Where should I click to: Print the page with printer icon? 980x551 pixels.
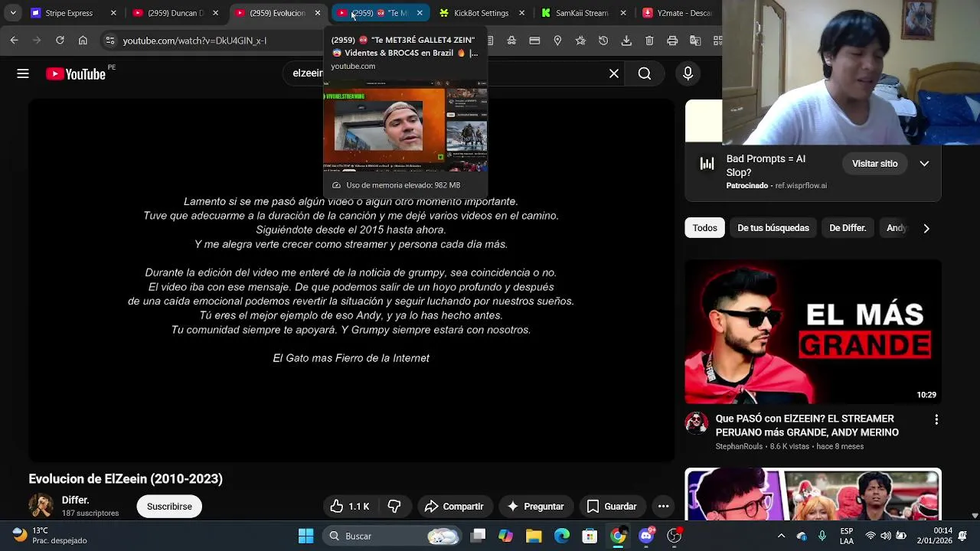pyautogui.click(x=672, y=41)
